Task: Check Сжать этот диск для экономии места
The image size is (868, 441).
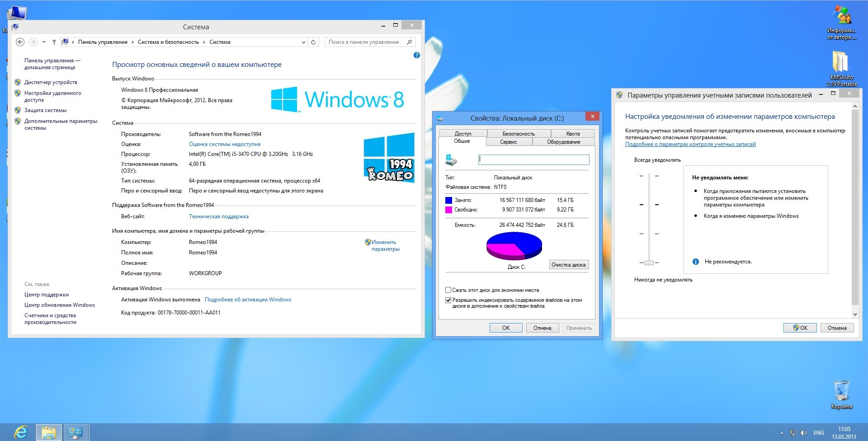Action: click(448, 290)
